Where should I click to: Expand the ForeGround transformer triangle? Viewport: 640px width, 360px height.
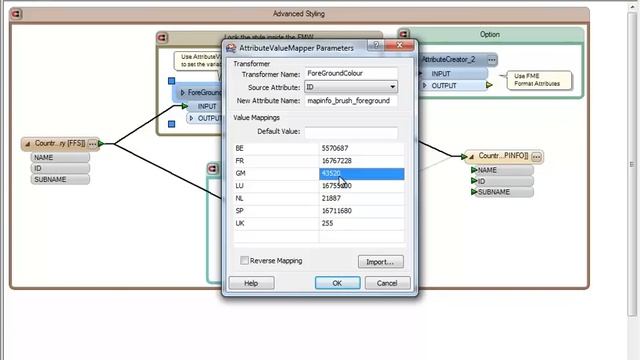click(x=182, y=93)
